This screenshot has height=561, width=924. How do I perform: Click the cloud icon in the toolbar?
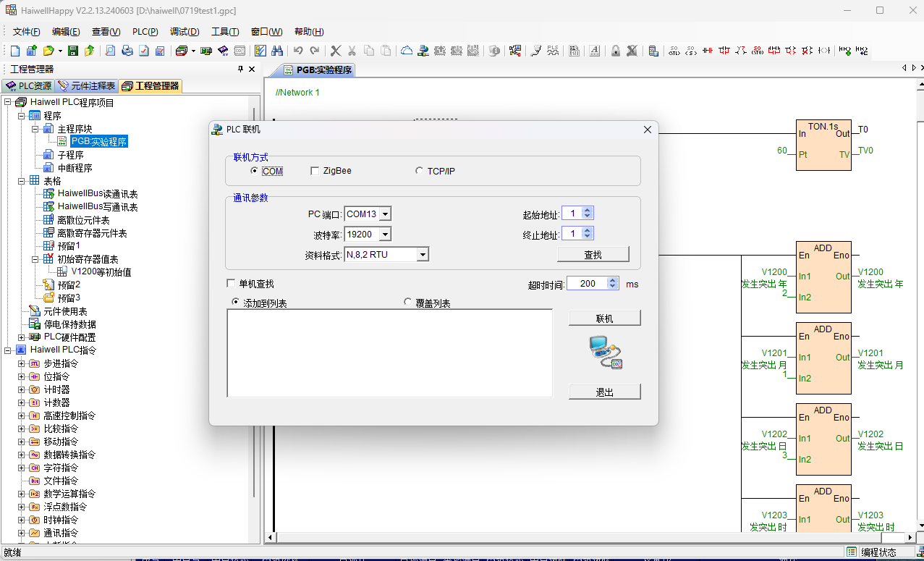407,51
